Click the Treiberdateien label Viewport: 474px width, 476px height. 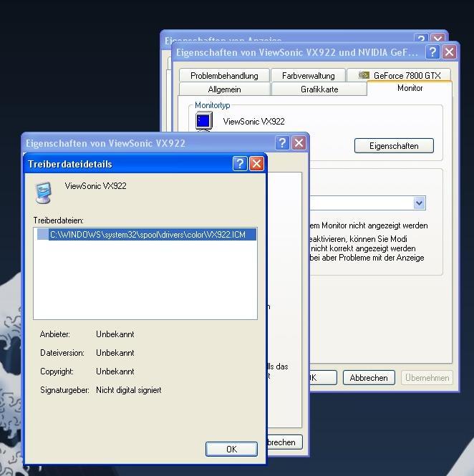(x=58, y=220)
